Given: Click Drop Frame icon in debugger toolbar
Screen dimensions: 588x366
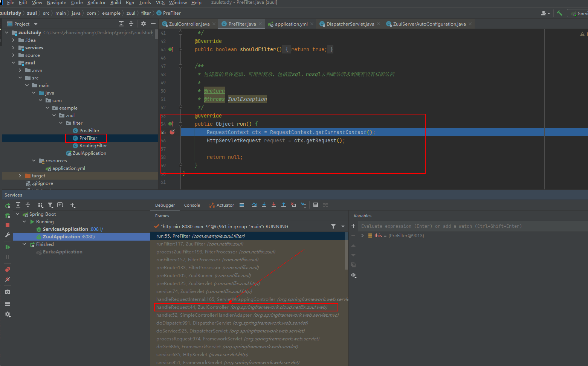Looking at the screenshot, I should tap(293, 205).
